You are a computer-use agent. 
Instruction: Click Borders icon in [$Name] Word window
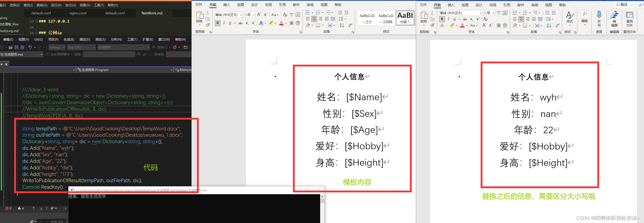pos(318,25)
